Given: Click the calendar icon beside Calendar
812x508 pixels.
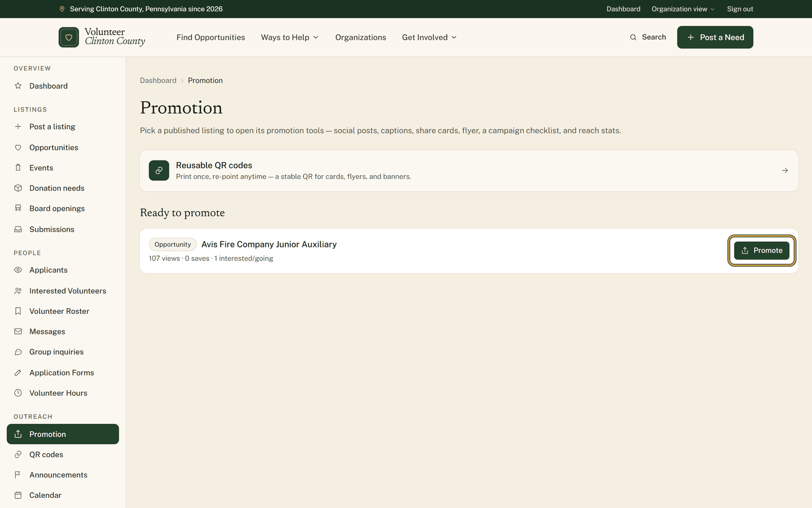Looking at the screenshot, I should click(x=18, y=495).
